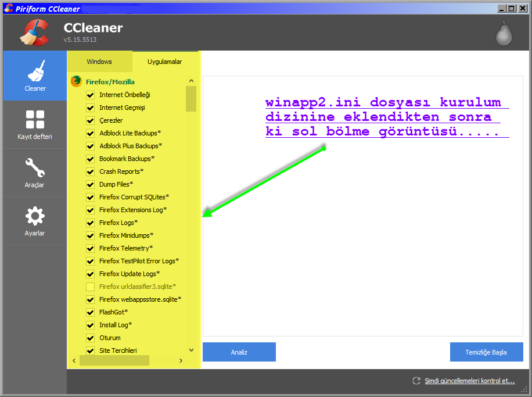Image resolution: width=532 pixels, height=397 pixels.
Task: Uncheck Site Tercihleri checkbox
Action: click(90, 351)
